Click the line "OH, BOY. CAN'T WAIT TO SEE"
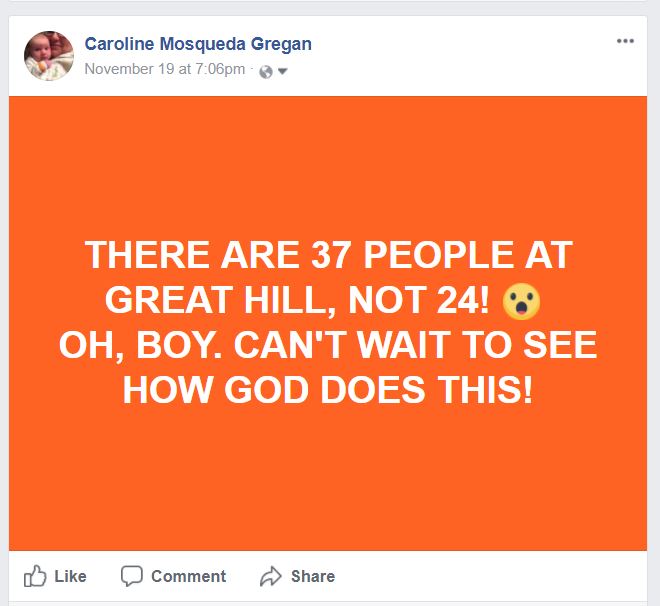 pyautogui.click(x=328, y=345)
